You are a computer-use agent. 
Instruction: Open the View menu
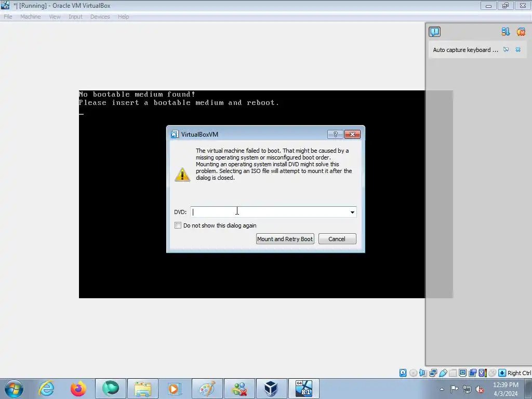(x=55, y=17)
